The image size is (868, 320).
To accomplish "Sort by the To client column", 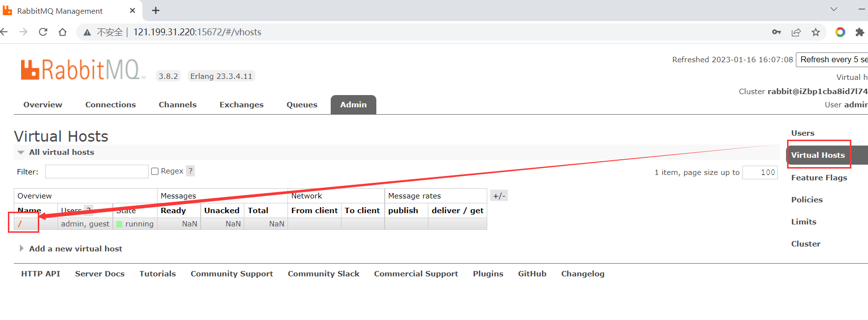I will pyautogui.click(x=362, y=210).
